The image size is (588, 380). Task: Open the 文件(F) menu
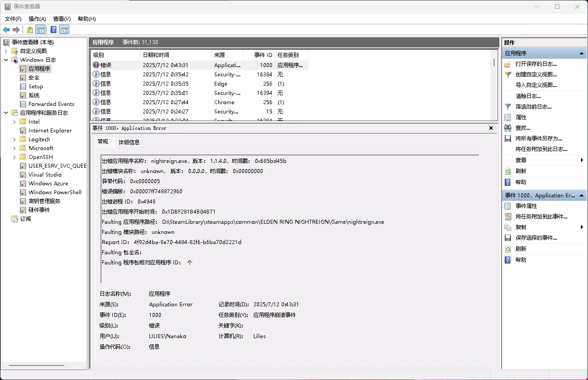coord(13,19)
